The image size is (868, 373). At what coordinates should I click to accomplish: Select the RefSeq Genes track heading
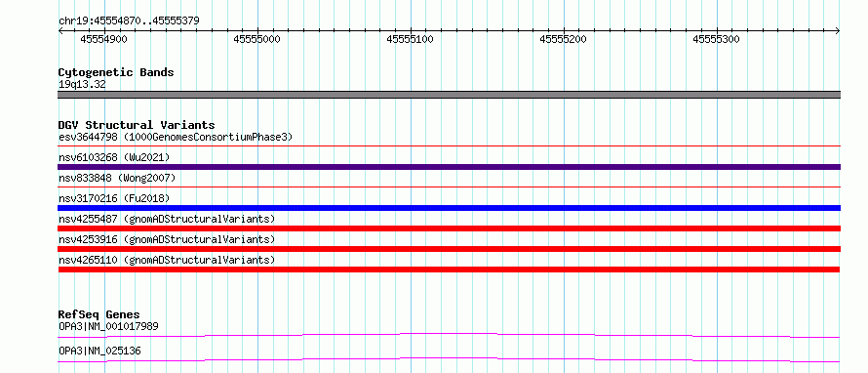click(x=99, y=314)
